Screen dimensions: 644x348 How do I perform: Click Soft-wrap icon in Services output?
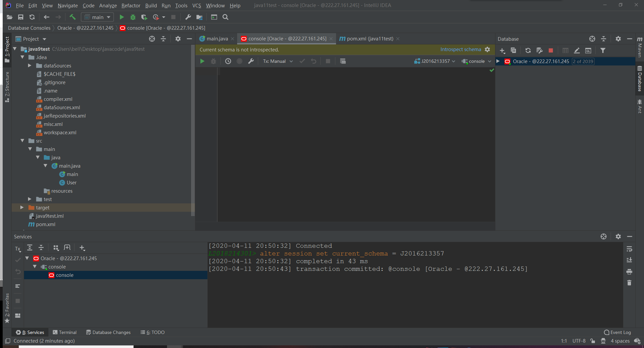[x=629, y=249]
